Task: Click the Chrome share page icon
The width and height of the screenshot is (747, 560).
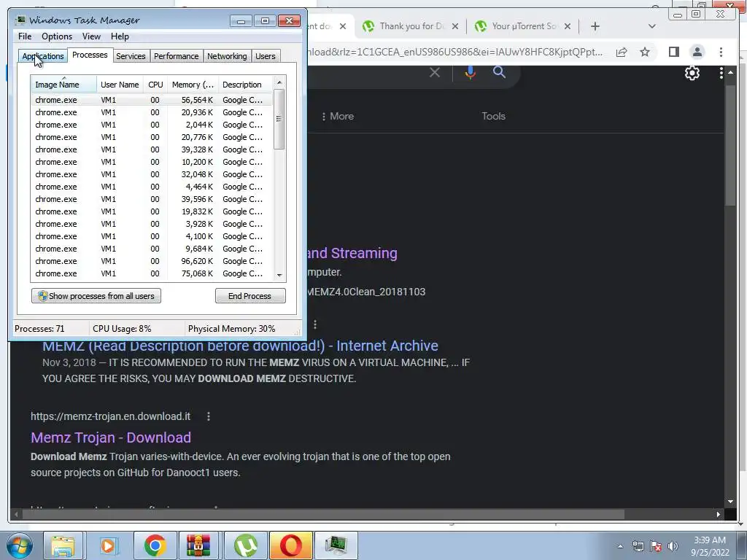Action: tap(622, 52)
